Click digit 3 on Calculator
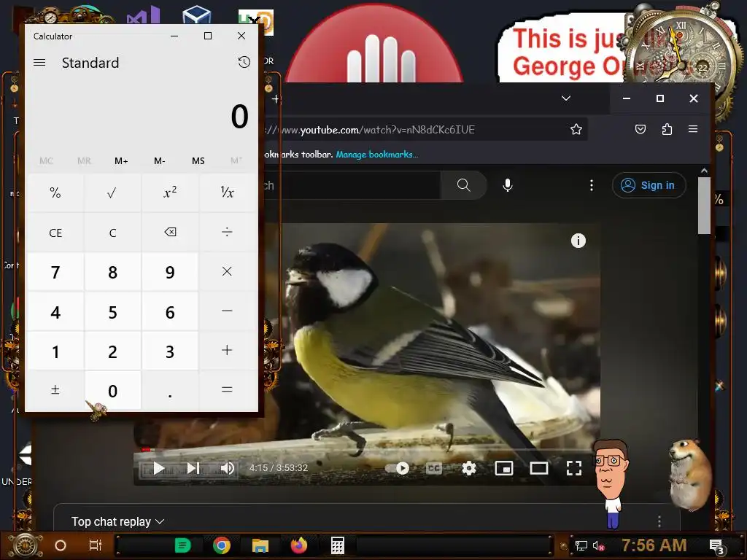Image resolution: width=747 pixels, height=560 pixels. coord(169,351)
